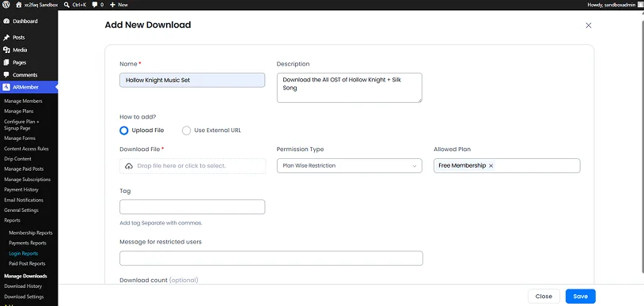Open Manage Plans menu item

19,111
